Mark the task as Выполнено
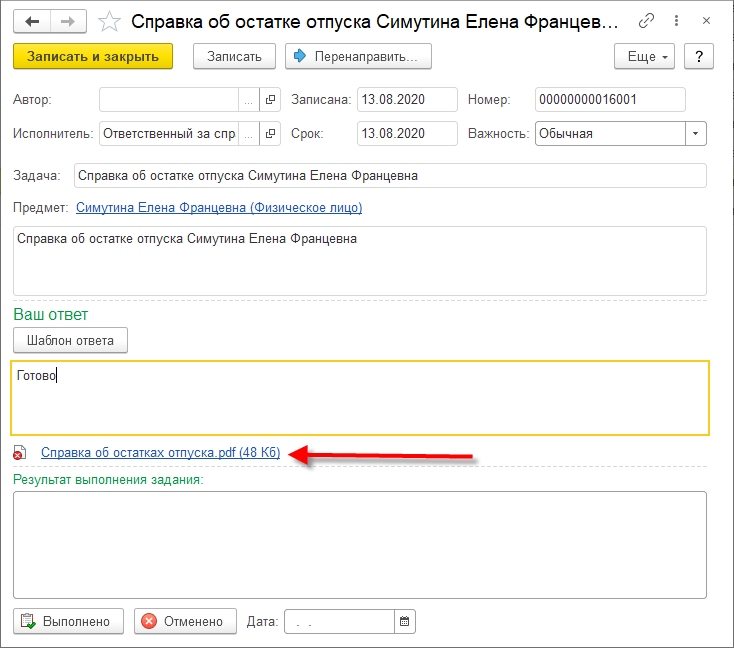Image resolution: width=734 pixels, height=648 pixels. [69, 621]
